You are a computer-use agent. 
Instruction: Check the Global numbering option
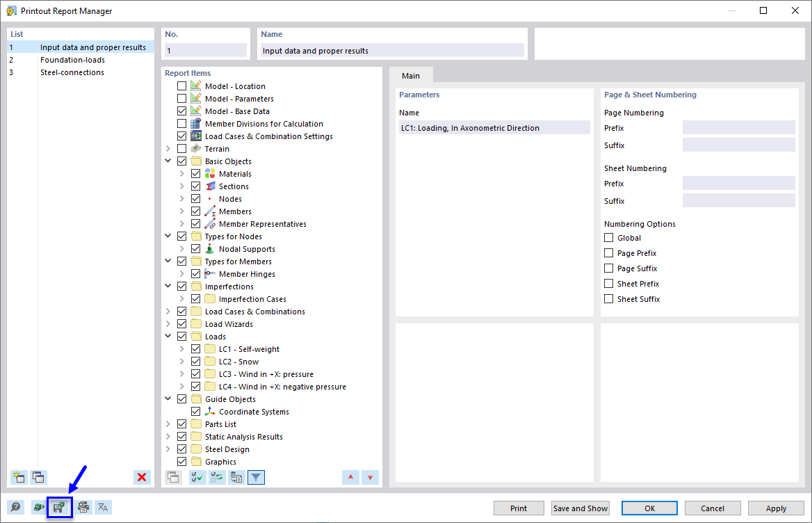pos(608,237)
